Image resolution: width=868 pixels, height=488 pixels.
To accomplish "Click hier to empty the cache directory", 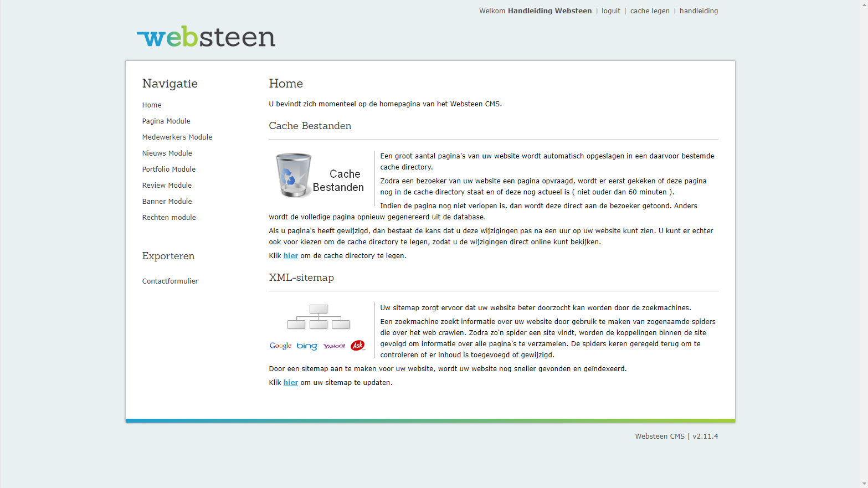I will pyautogui.click(x=291, y=256).
